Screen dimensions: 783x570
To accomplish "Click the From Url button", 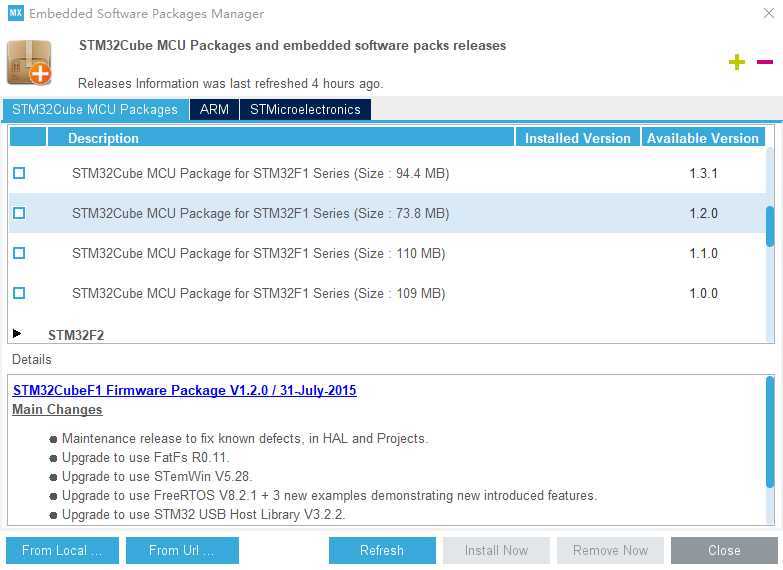I will pos(182,550).
